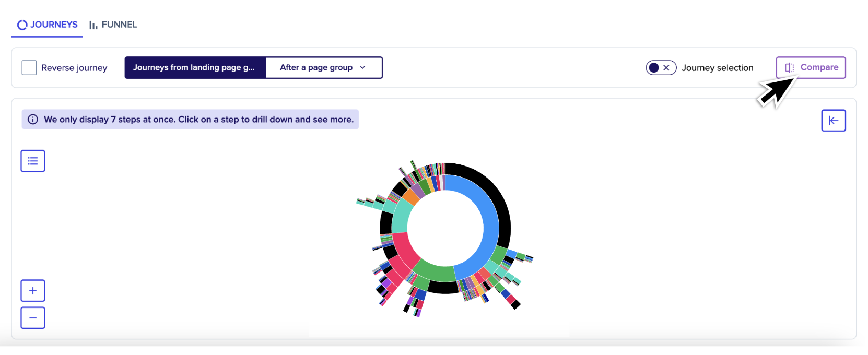Select the orange inner sunburst segment

click(x=412, y=197)
